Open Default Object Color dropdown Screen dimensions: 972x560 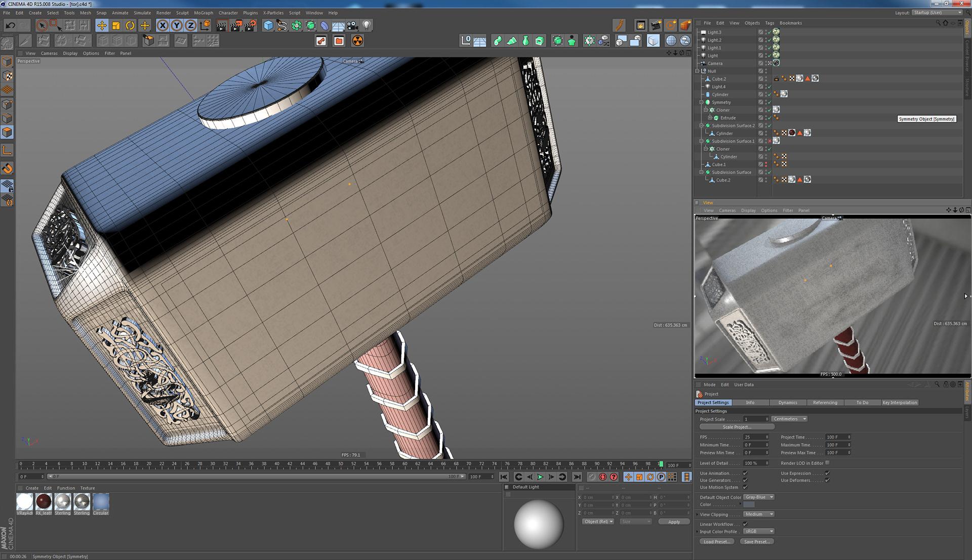coord(759,497)
